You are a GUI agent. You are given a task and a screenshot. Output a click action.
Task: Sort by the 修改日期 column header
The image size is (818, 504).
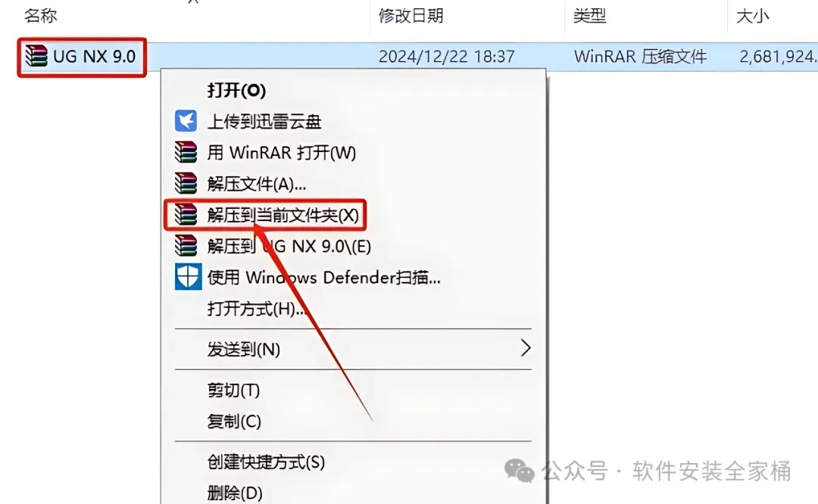tap(411, 16)
